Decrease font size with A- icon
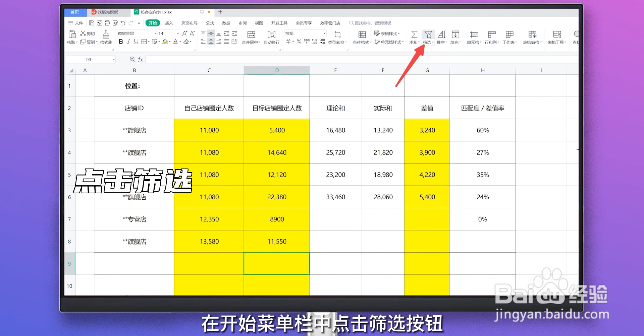The height and width of the screenshot is (336, 644). click(192, 33)
